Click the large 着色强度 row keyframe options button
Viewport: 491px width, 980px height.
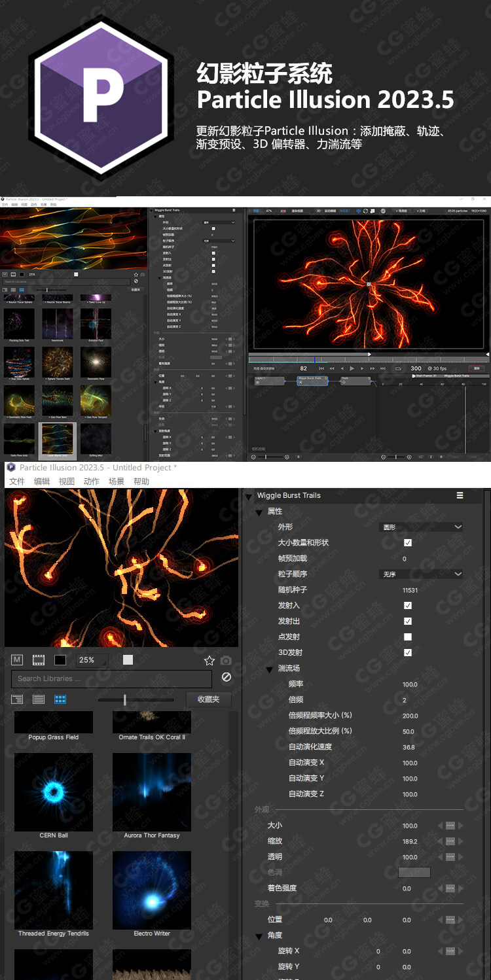coord(450,888)
